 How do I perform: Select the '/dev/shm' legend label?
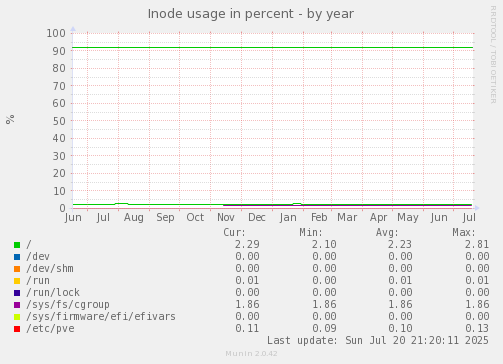[50, 268]
